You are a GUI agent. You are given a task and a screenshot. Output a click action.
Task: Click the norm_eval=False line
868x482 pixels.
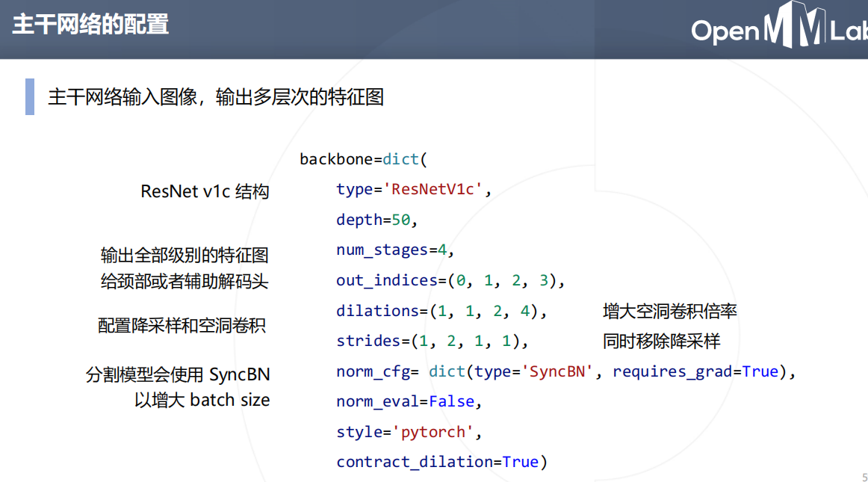pos(409,402)
